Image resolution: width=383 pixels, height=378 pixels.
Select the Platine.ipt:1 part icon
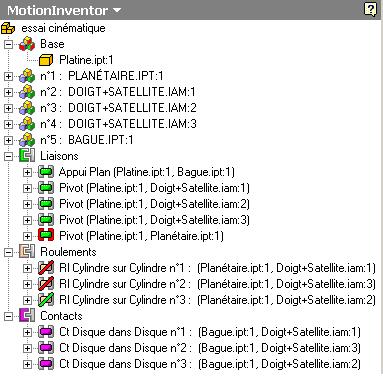(46, 60)
